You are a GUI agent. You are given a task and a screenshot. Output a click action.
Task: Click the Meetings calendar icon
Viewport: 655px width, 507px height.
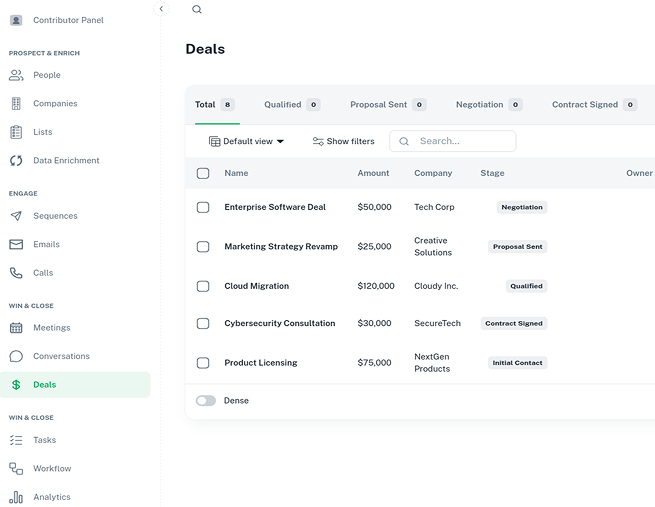coord(16,328)
